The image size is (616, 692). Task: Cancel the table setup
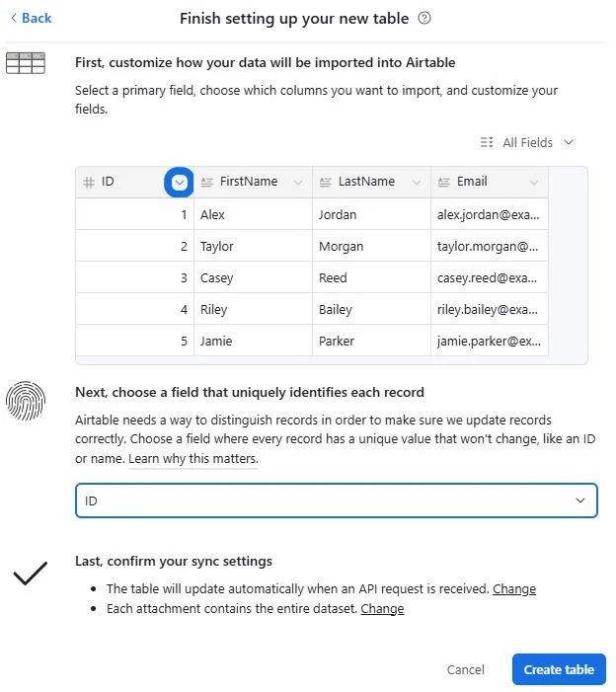pyautogui.click(x=465, y=669)
